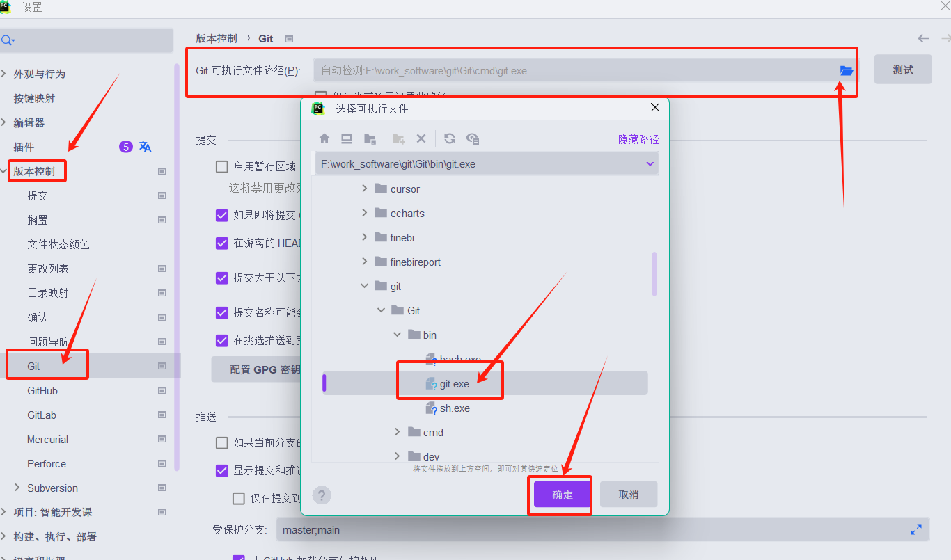Jump to project directory in file chooser

click(x=370, y=138)
